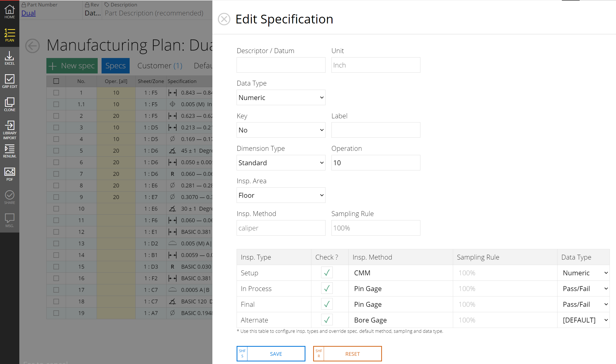
Task: Open the Group Edit tool
Action: (x=10, y=81)
